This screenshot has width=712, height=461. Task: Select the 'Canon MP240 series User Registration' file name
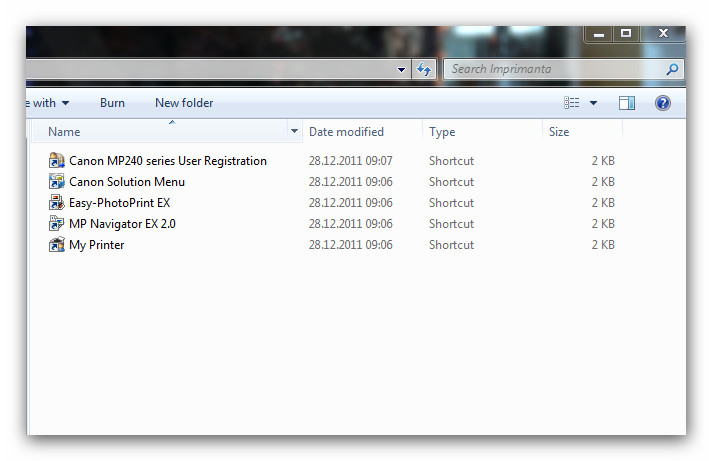point(168,161)
